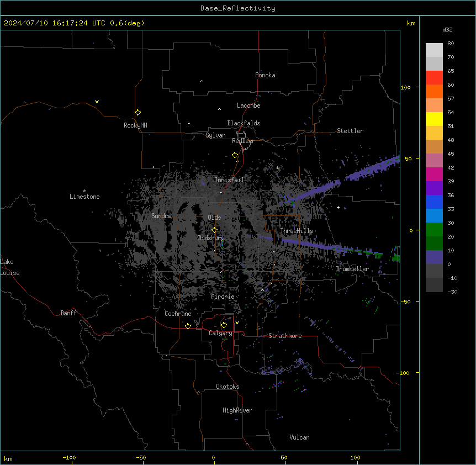Select the yellow diamond marker below Cochrane
This screenshot has width=476, height=465.
[188, 326]
